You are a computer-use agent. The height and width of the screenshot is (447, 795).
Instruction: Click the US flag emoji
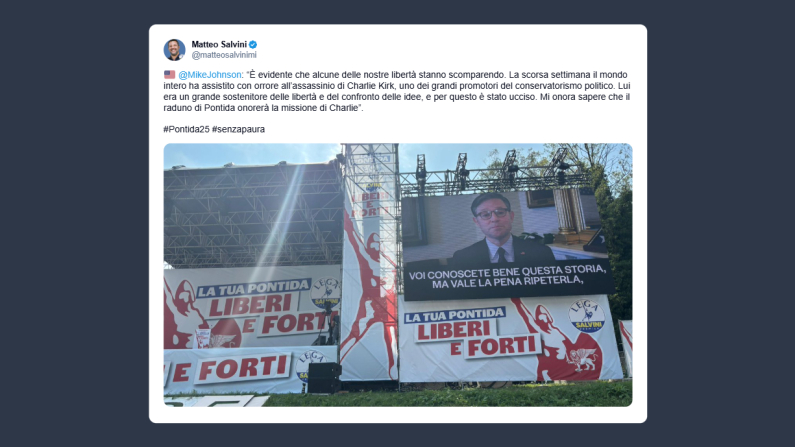pos(169,74)
